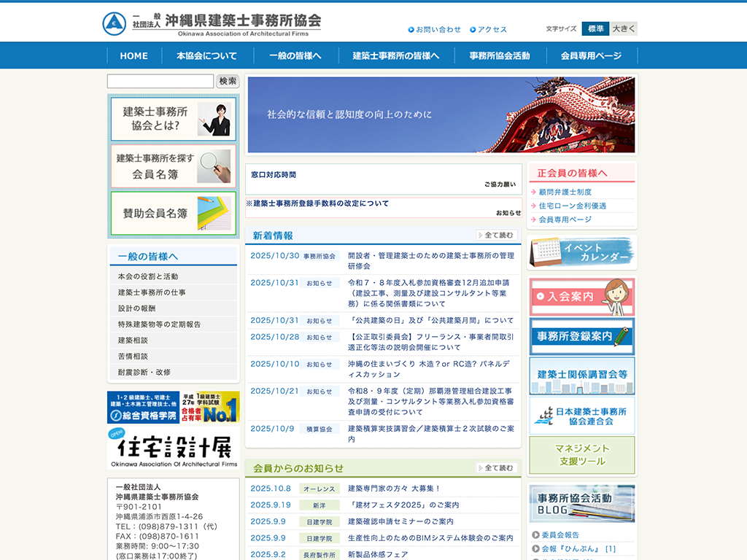
Task: Open the 日本建築士事務所協会連合会 banner
Action: [581, 416]
